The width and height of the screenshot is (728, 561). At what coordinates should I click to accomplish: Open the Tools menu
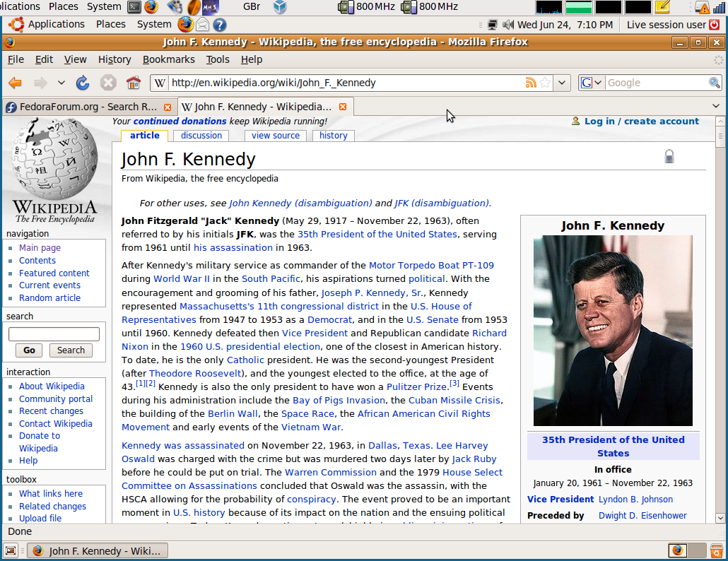[218, 59]
